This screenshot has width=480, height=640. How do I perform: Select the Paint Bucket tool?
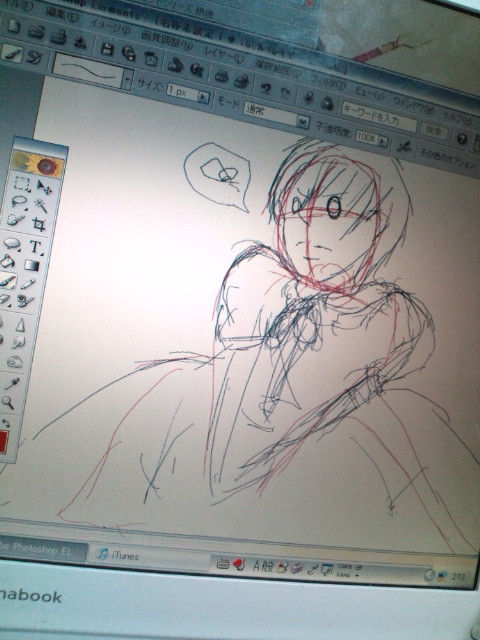tap(8, 261)
